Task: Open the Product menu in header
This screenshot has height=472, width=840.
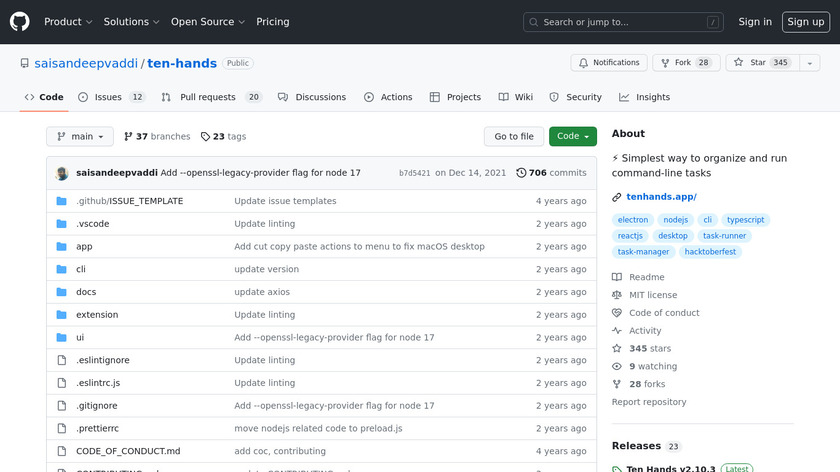Action: (68, 22)
